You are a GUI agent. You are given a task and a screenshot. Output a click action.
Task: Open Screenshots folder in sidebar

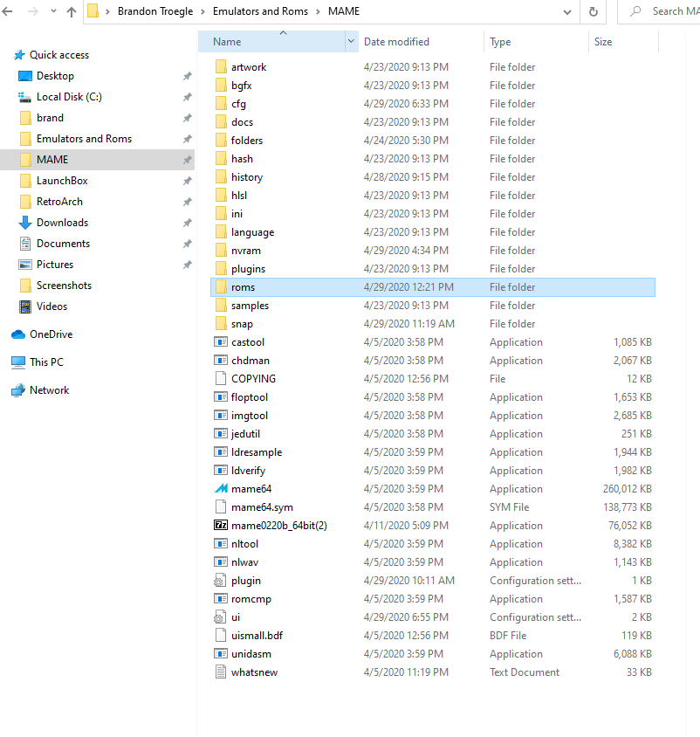click(64, 286)
